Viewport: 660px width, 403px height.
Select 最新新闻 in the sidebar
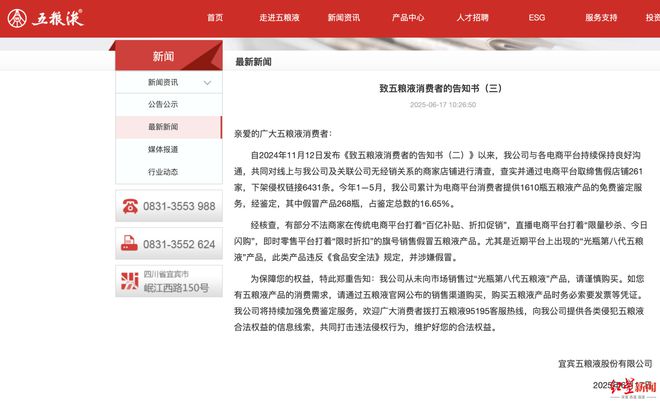click(163, 127)
